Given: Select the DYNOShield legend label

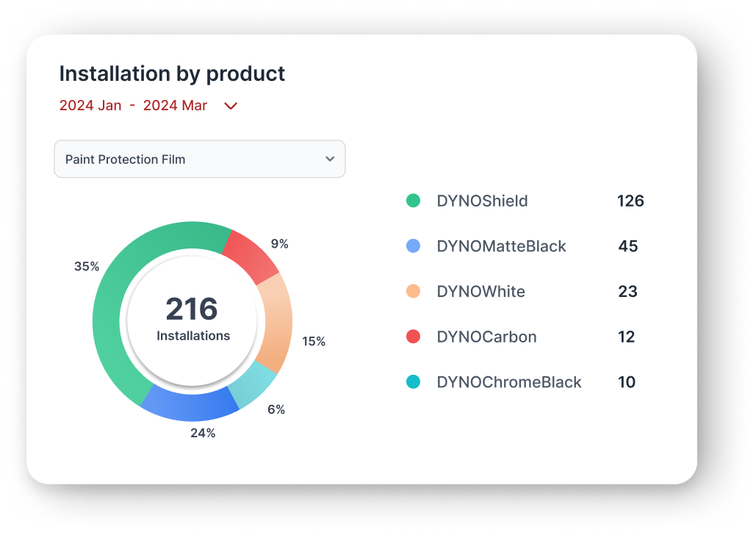Looking at the screenshot, I should (x=482, y=201).
